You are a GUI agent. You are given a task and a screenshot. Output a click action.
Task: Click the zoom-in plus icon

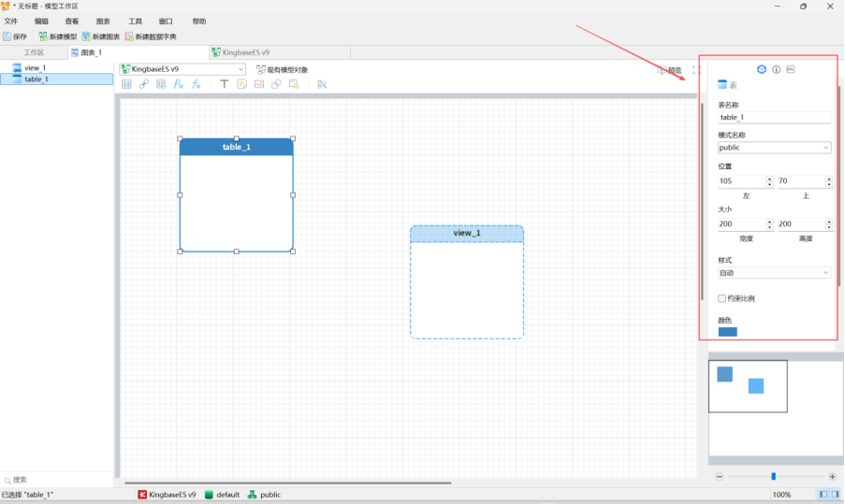click(832, 476)
